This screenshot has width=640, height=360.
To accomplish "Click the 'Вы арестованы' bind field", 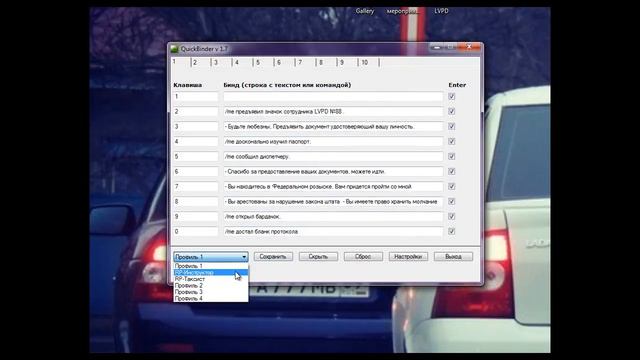I will (x=333, y=202).
